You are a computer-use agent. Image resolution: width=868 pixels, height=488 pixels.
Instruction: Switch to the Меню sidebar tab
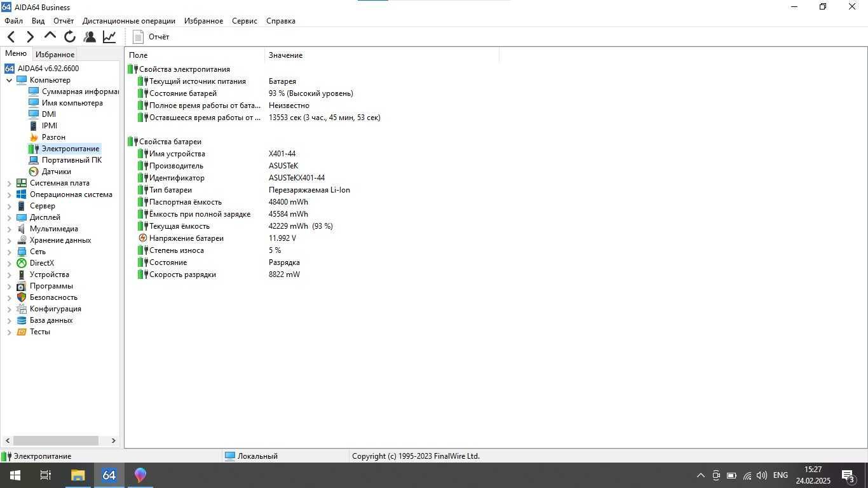(x=16, y=54)
